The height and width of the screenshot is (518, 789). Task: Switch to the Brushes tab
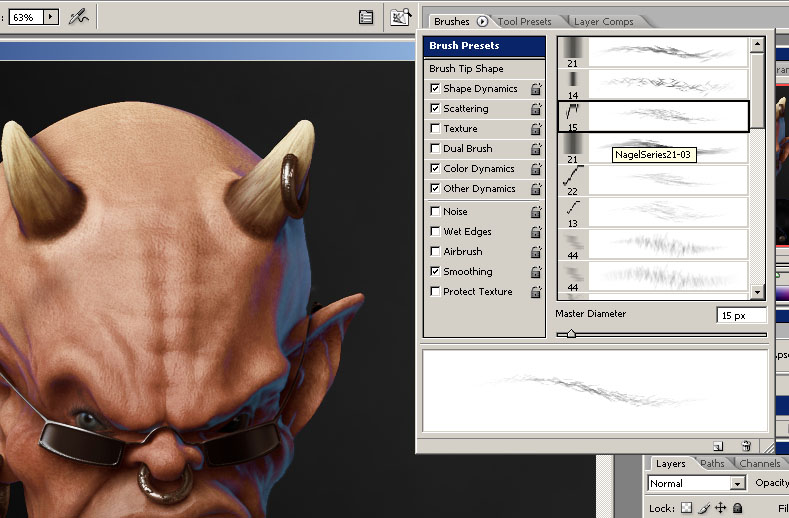coord(451,22)
